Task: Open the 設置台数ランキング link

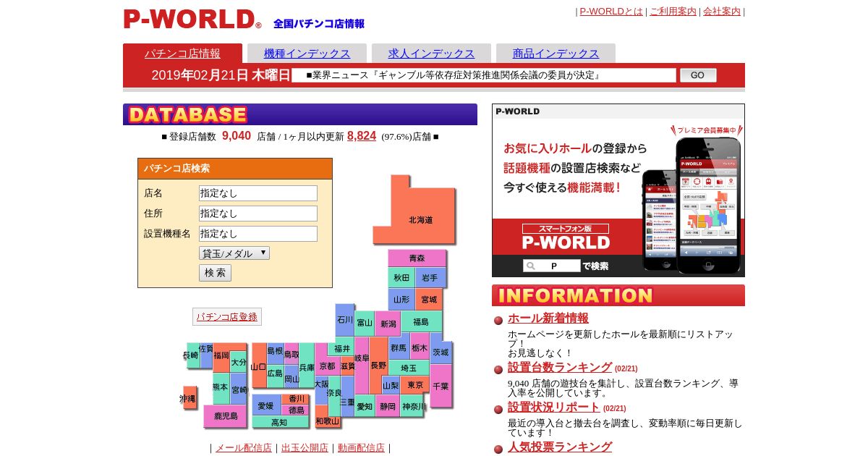Action: 560,367
